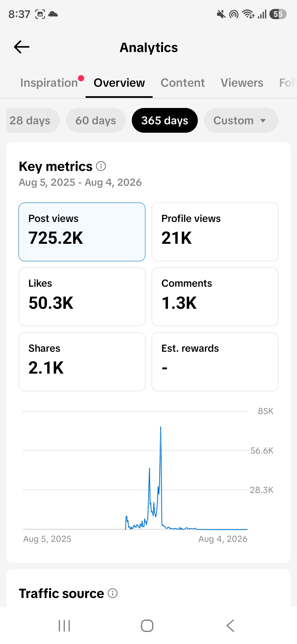Viewport: 297px width, 644px height.
Task: Tap the battery indicator icon
Action: (x=278, y=14)
